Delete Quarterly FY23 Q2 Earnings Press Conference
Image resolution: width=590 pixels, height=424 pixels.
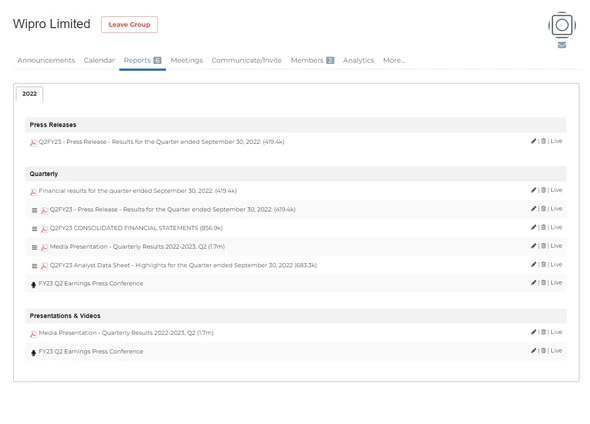point(543,283)
